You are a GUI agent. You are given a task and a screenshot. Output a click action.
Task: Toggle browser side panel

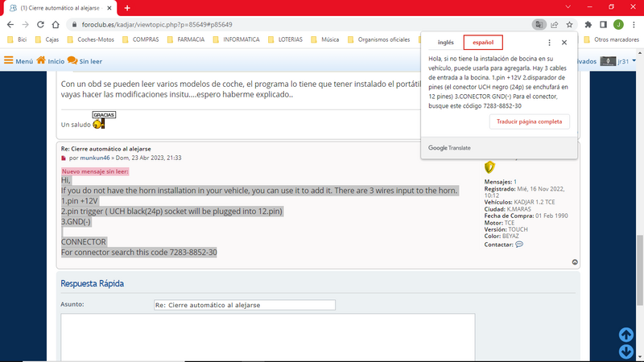[x=603, y=25]
